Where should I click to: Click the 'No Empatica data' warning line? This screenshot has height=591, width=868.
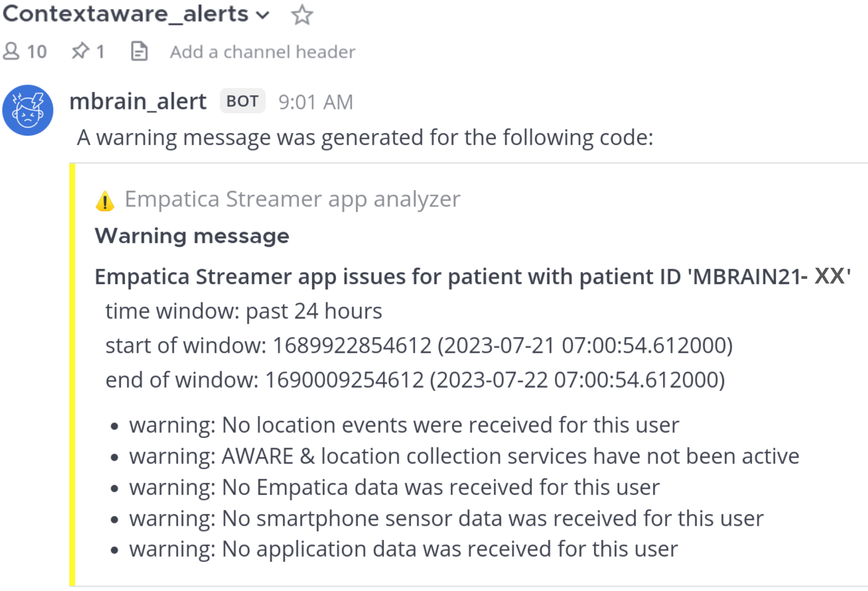(394, 487)
